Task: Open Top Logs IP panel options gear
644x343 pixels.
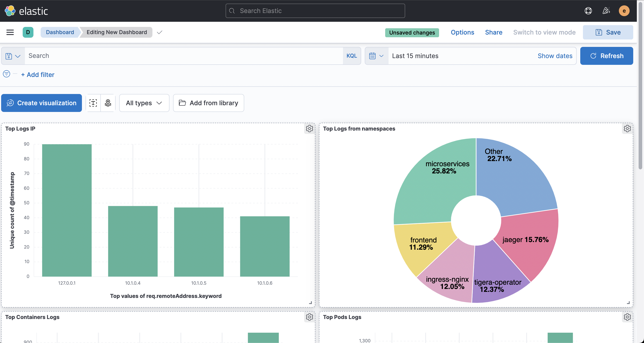Action: pyautogui.click(x=309, y=129)
